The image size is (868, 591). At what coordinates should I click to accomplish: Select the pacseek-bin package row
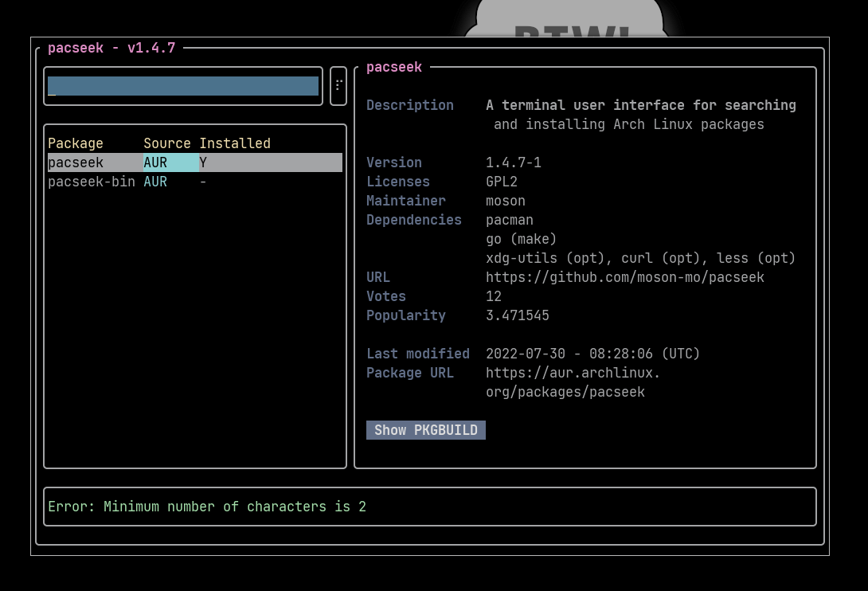195,182
